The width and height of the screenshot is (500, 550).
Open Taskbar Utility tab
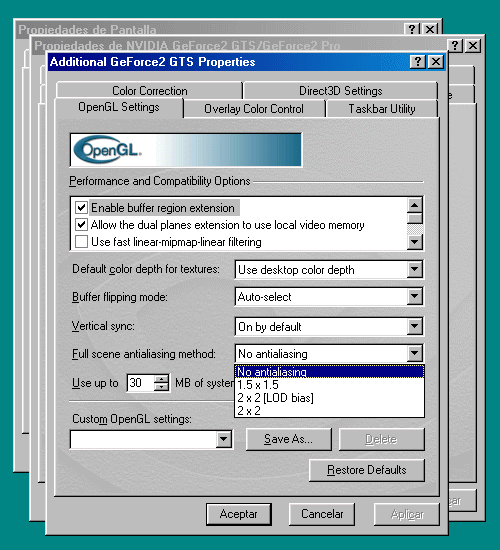(x=382, y=109)
